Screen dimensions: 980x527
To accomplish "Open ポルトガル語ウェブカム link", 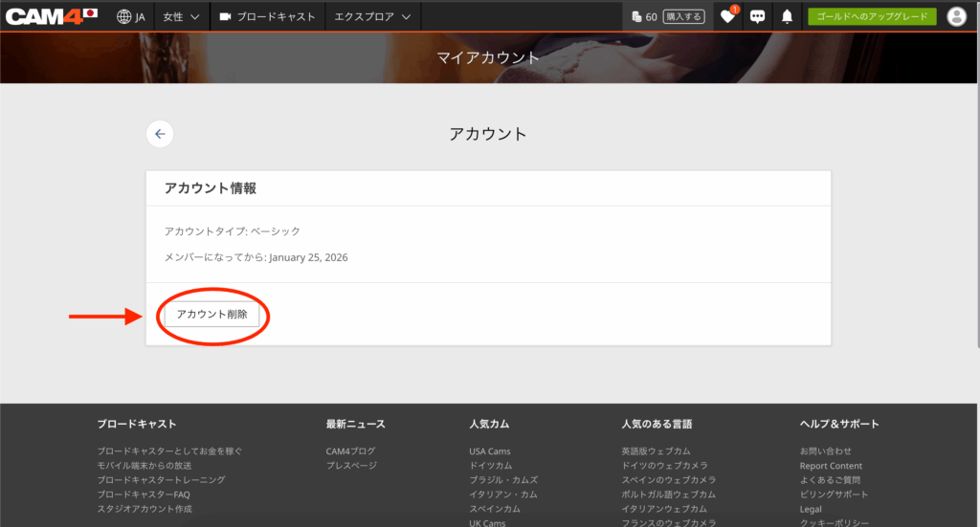I will (668, 494).
